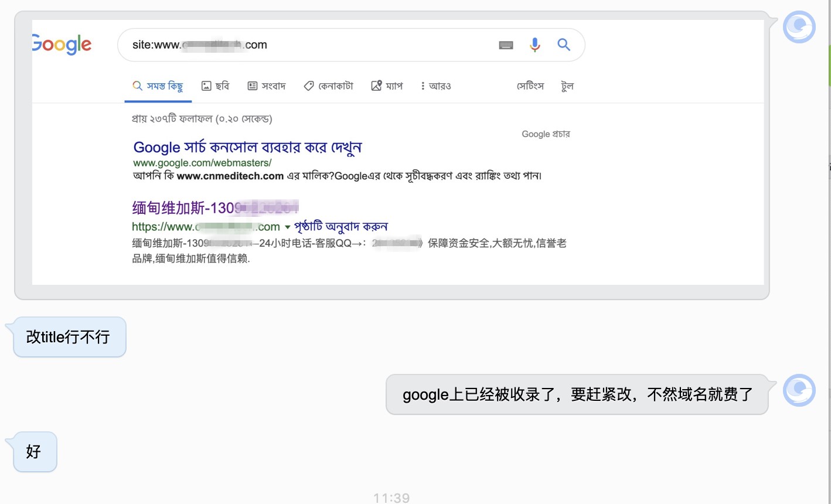Click the voice search microphone icon

[x=534, y=45]
